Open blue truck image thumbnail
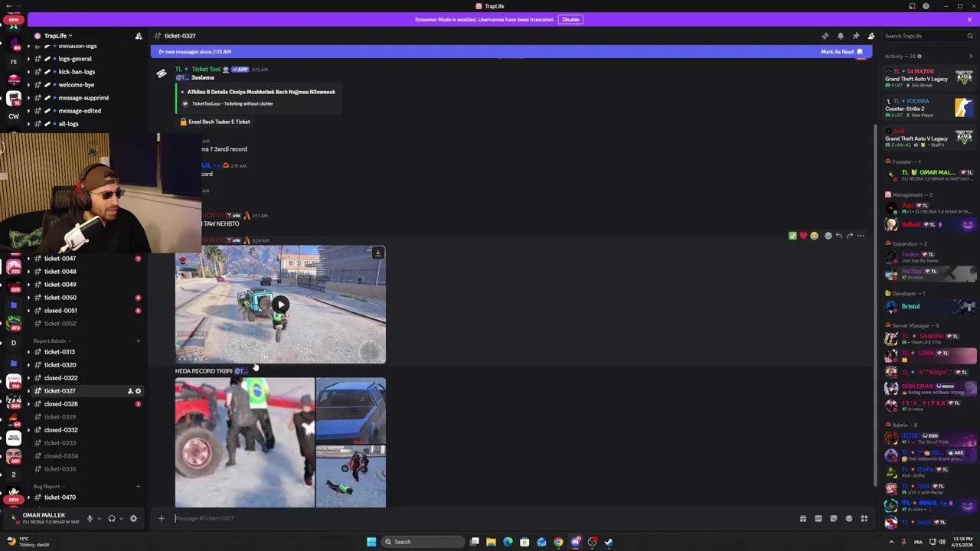 point(351,410)
